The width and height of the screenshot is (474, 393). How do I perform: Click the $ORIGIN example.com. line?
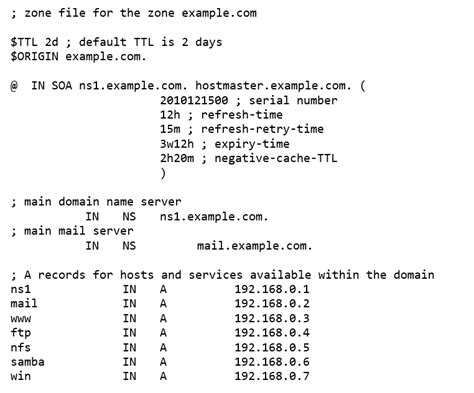78,56
